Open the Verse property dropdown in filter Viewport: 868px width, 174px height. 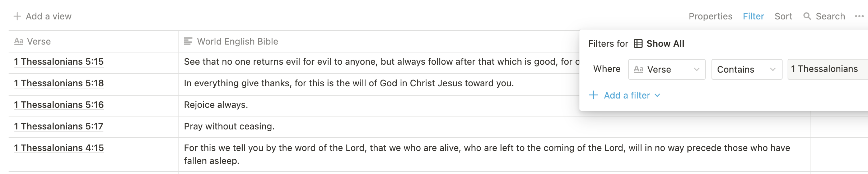(667, 69)
